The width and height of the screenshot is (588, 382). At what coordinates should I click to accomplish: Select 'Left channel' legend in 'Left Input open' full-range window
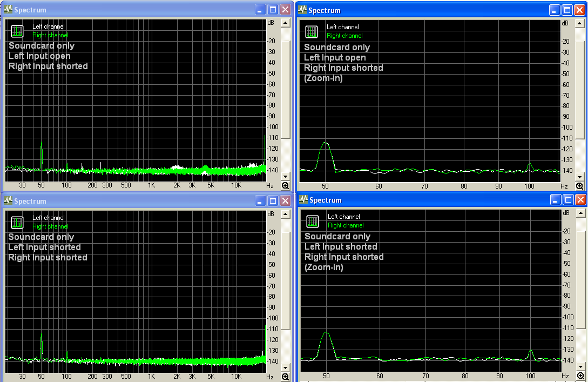[x=49, y=26]
